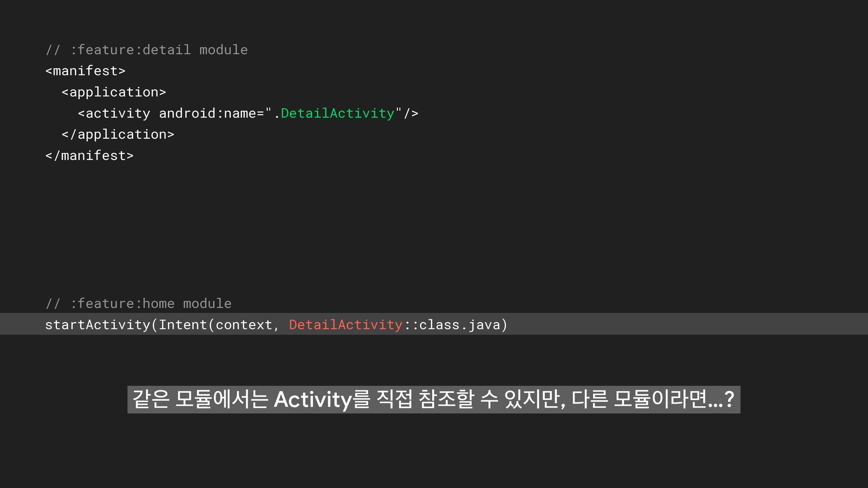Screen dimensions: 868x488
Task: Click the Intent constructor text
Action: click(x=183, y=325)
